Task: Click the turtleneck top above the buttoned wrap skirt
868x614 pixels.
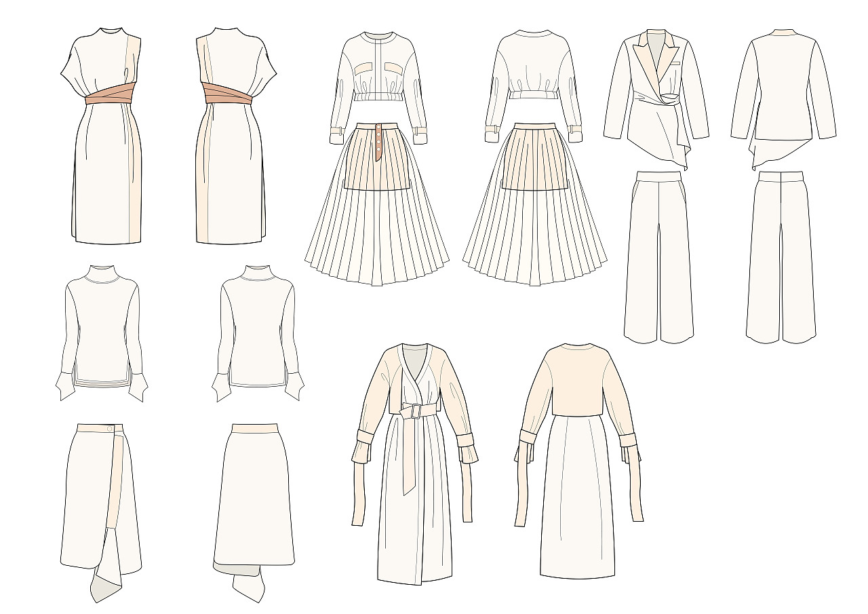Action: [102, 332]
